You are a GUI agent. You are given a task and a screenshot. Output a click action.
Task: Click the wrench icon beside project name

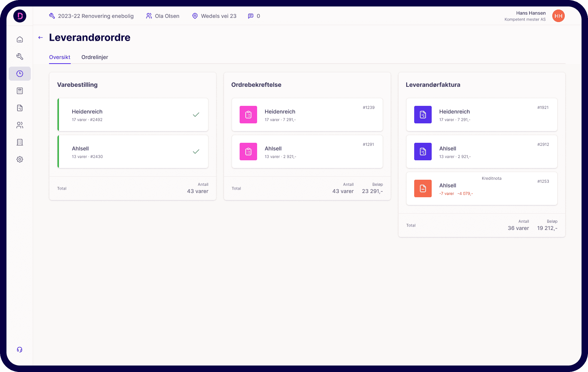point(52,16)
